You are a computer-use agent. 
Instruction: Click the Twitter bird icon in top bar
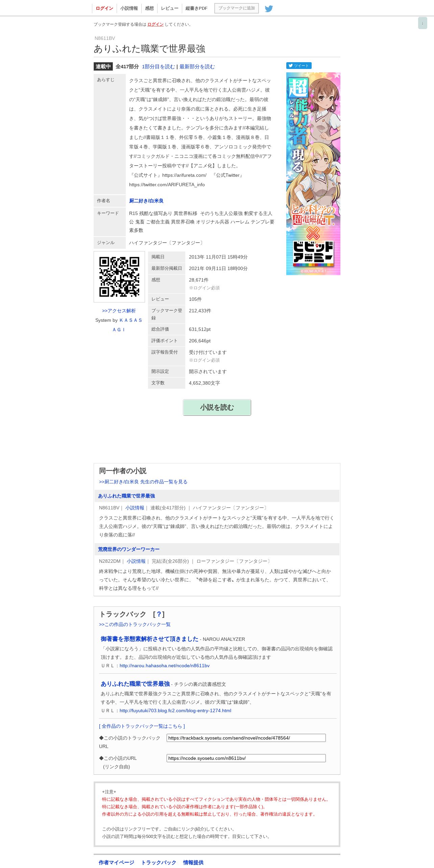click(x=269, y=8)
